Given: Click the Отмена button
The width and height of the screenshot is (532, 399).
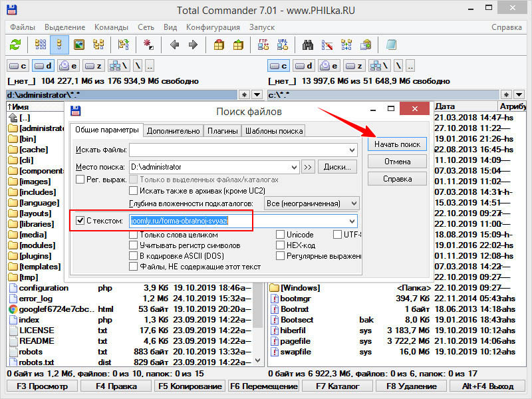Looking at the screenshot, I should pyautogui.click(x=397, y=162).
